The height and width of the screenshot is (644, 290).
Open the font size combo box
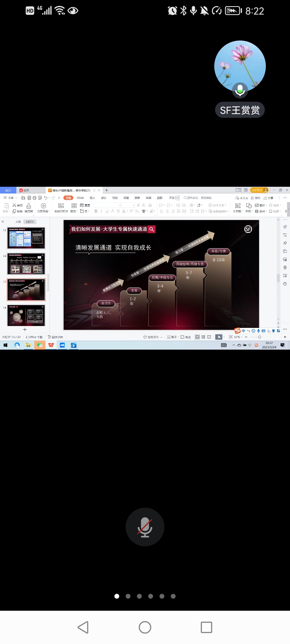pyautogui.click(x=128, y=205)
